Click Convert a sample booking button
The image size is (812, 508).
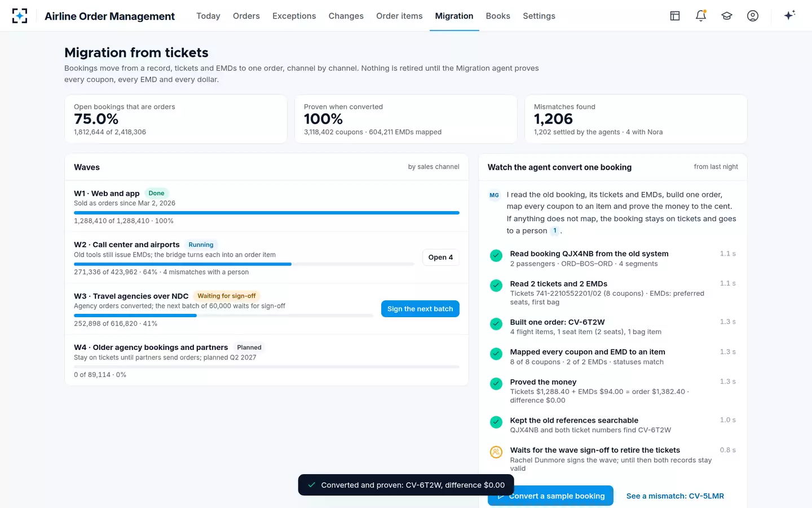550,496
